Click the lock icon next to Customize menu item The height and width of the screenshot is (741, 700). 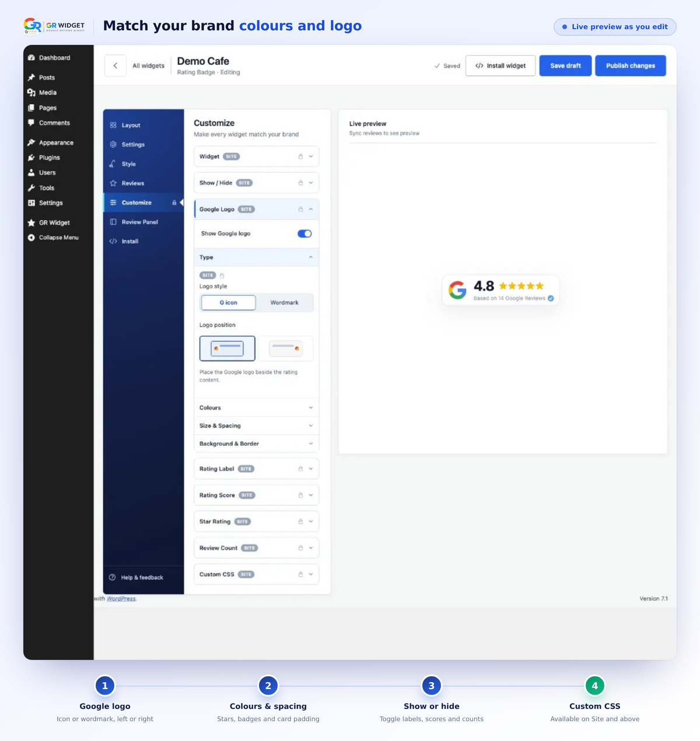pos(174,203)
